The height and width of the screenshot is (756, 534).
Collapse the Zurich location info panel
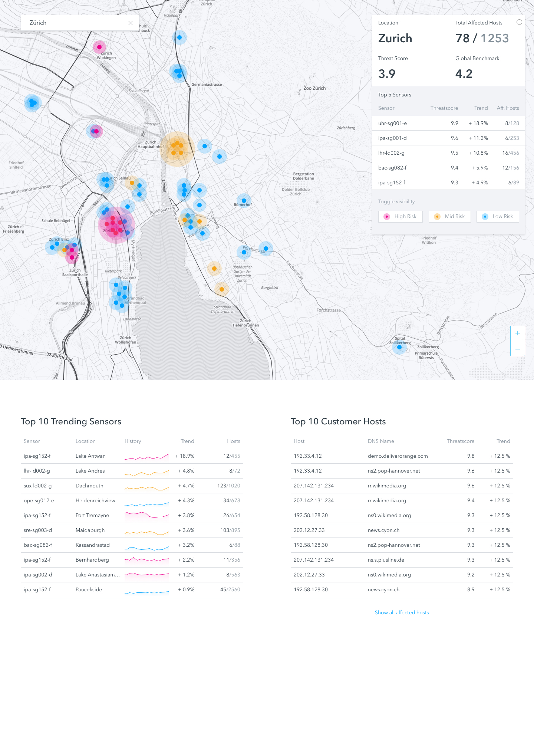[519, 22]
